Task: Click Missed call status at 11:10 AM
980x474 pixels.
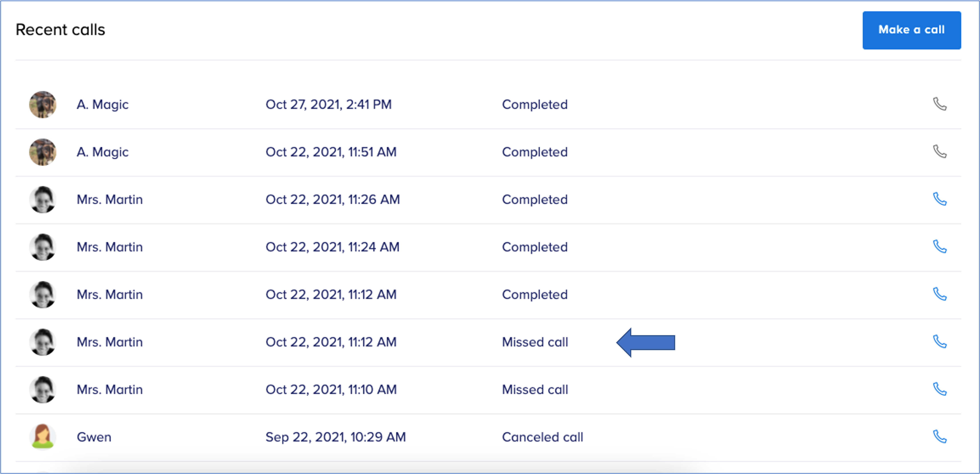Action: pyautogui.click(x=535, y=390)
